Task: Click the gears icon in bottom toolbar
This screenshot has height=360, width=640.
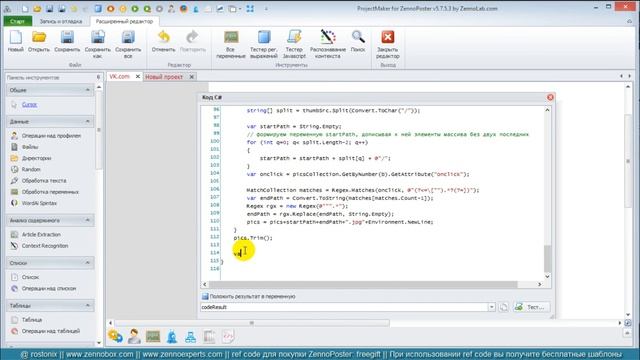Action: [x=116, y=336]
